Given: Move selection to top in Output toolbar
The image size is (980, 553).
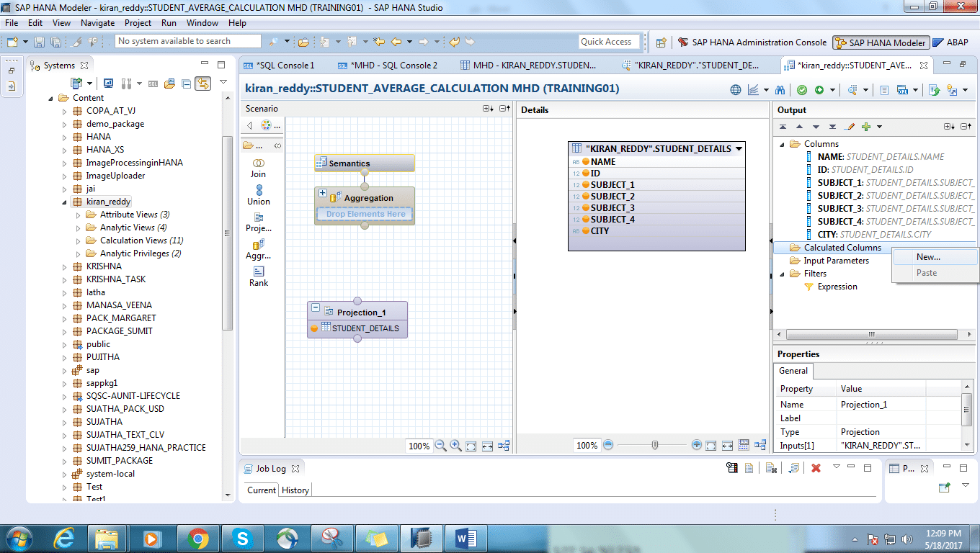Looking at the screenshot, I should [x=783, y=127].
